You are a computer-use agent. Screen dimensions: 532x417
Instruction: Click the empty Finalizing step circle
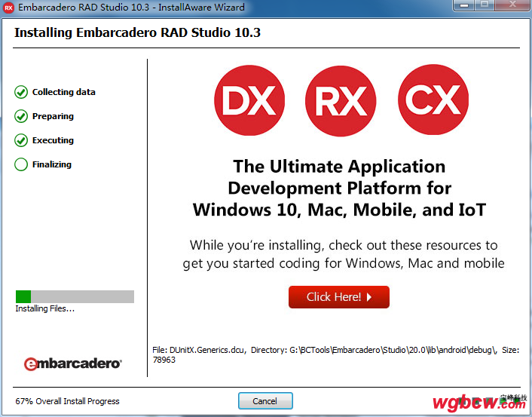point(21,164)
